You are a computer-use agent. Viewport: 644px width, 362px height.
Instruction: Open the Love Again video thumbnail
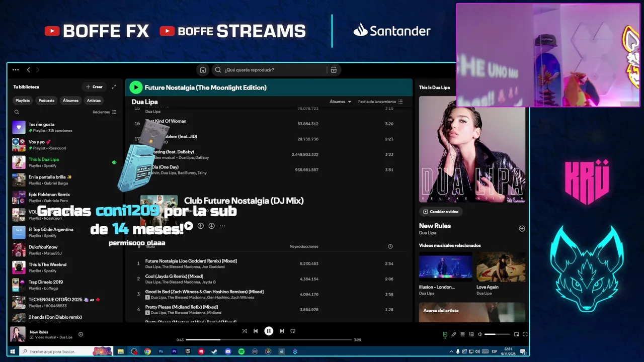pyautogui.click(x=501, y=266)
